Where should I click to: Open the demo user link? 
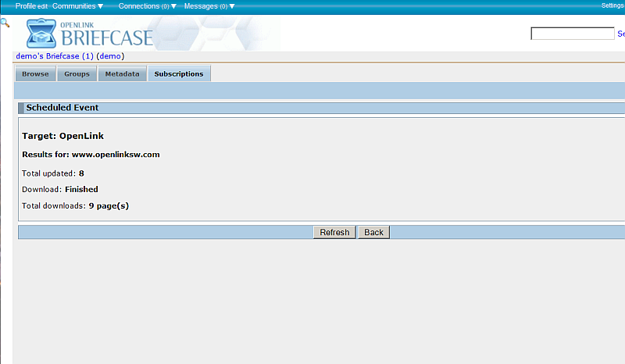pos(110,56)
